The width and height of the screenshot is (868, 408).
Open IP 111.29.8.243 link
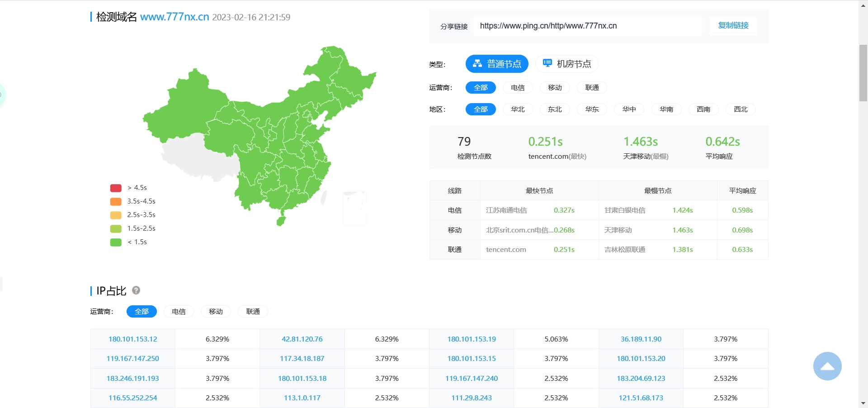click(x=472, y=398)
